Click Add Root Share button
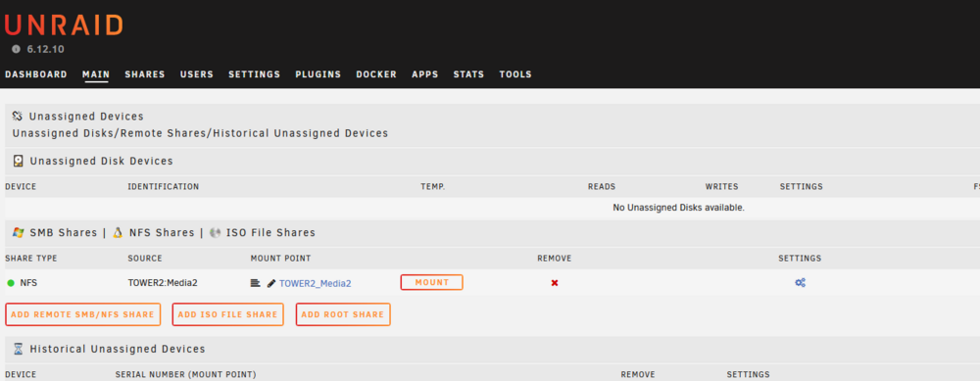The image size is (980, 381). [343, 314]
